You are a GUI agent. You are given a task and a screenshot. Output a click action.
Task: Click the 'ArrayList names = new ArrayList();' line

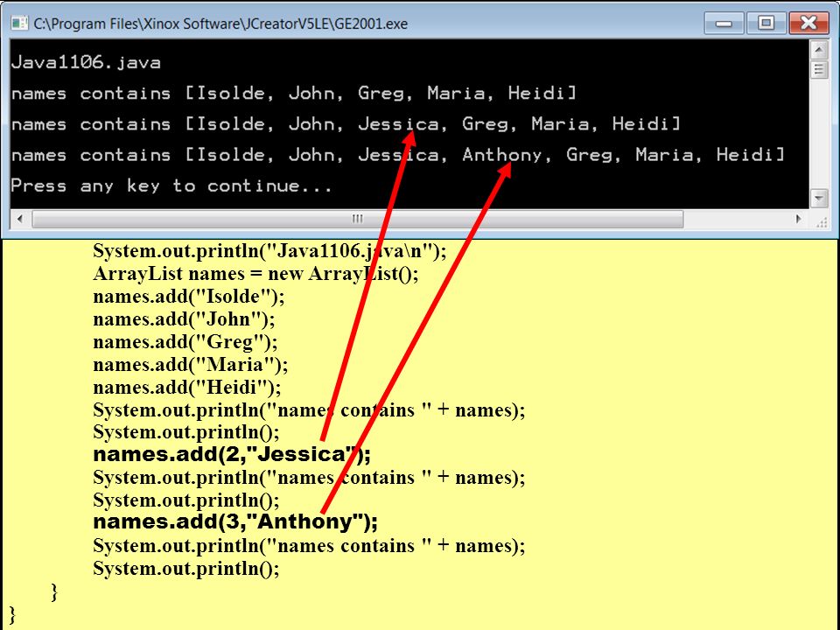255,274
